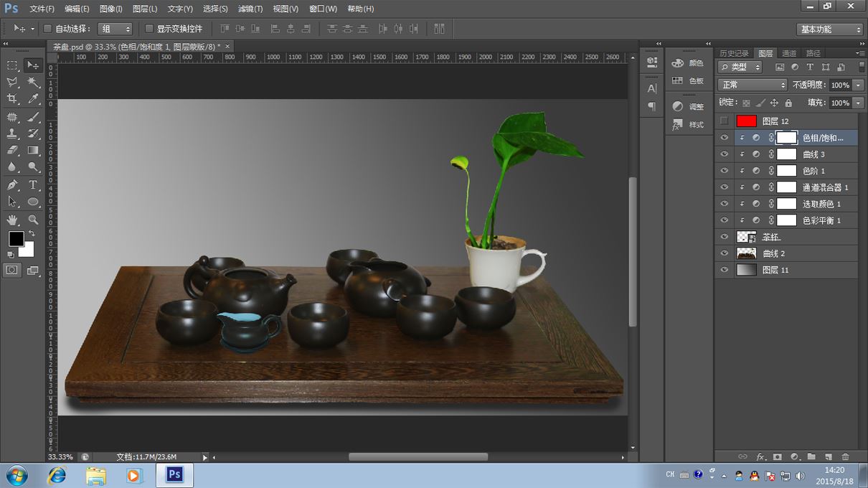The height and width of the screenshot is (488, 868).
Task: Enable the 自动选择 checkbox
Action: [47, 29]
